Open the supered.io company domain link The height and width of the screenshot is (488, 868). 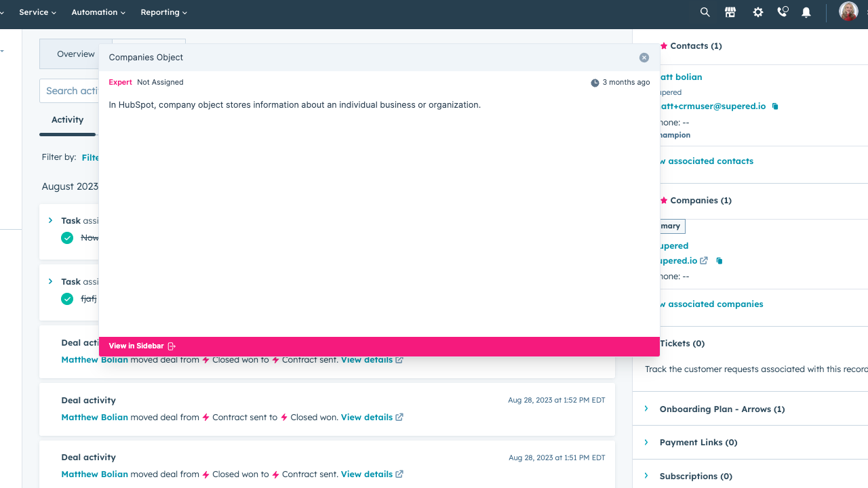click(678, 261)
